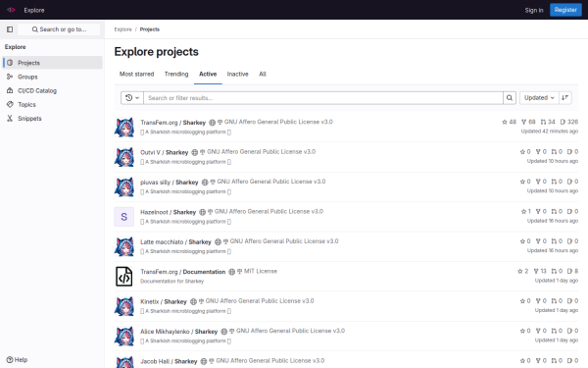Click Explore in the top header

pos(34,10)
